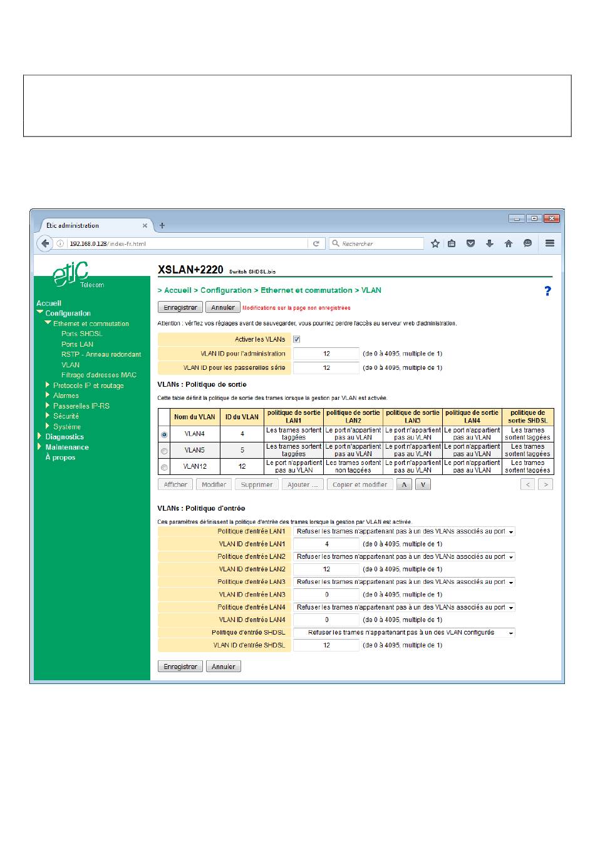Focus the Rechercher search box
This screenshot has width=595, height=868.
[x=376, y=243]
